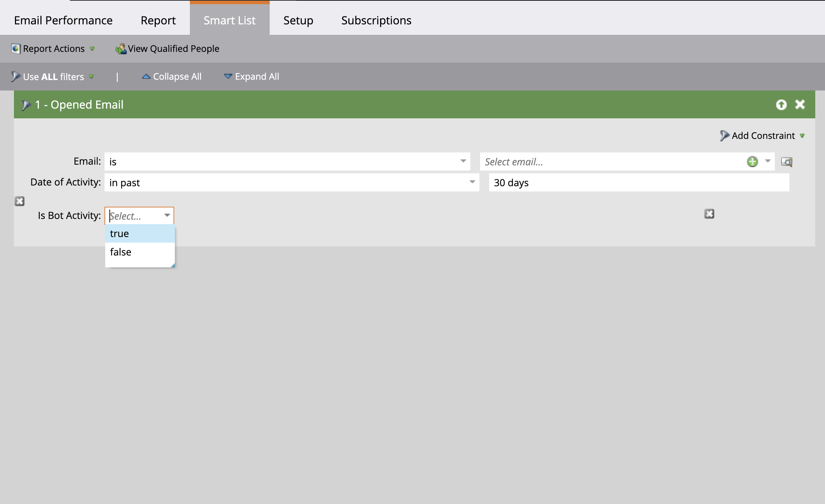This screenshot has height=504, width=825.
Task: Click the 30 days input field
Action: click(639, 183)
